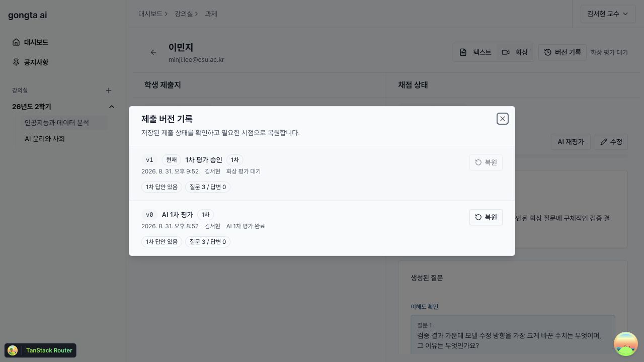Open 버전 기록 history button

562,52
